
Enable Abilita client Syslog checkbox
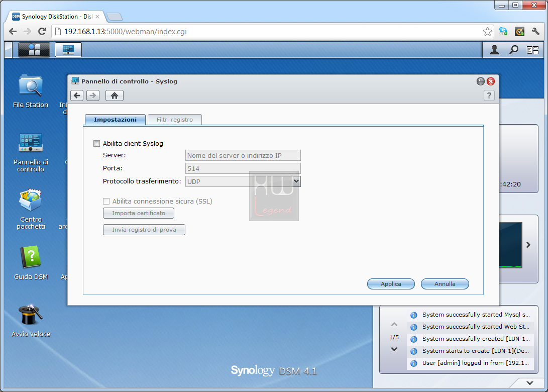click(97, 143)
